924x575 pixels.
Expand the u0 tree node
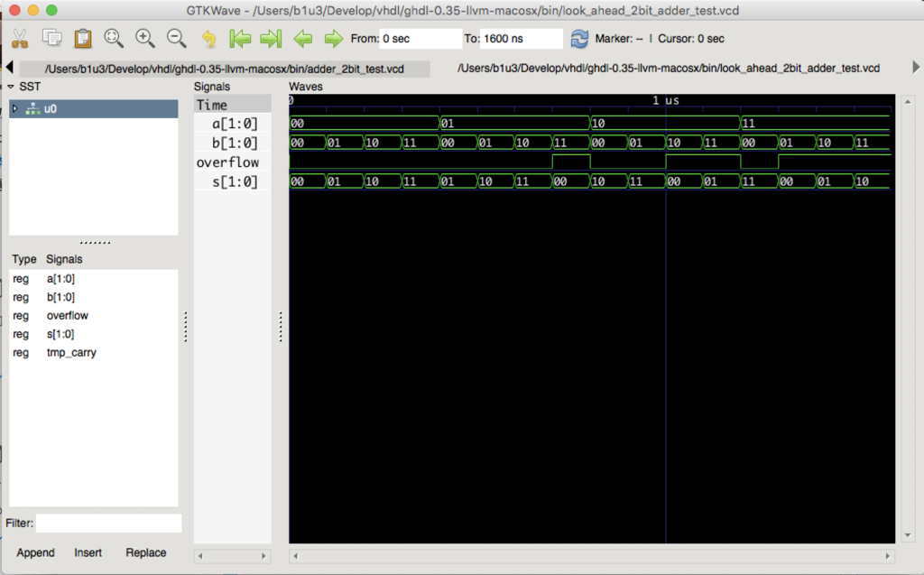pos(15,108)
